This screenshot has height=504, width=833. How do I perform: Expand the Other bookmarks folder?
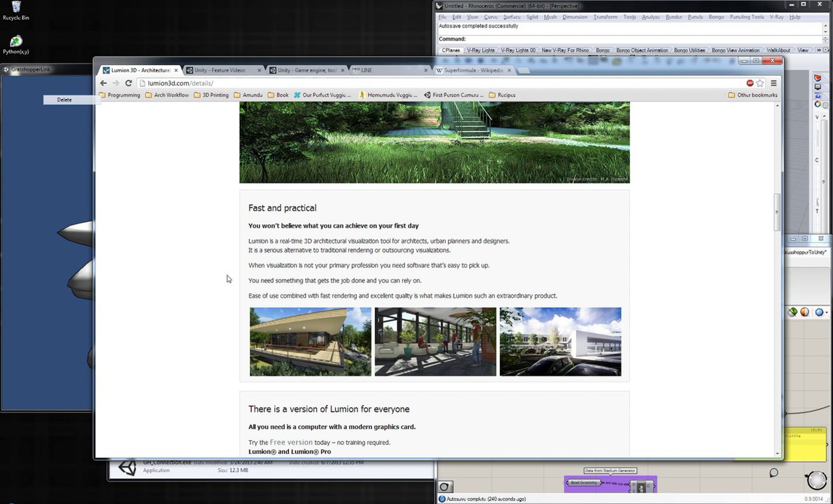point(753,95)
